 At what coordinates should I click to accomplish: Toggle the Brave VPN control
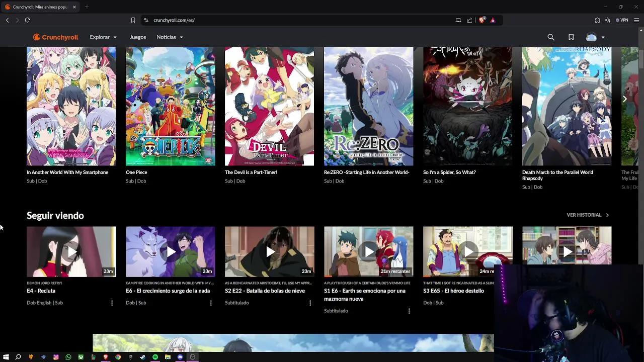[x=624, y=20]
